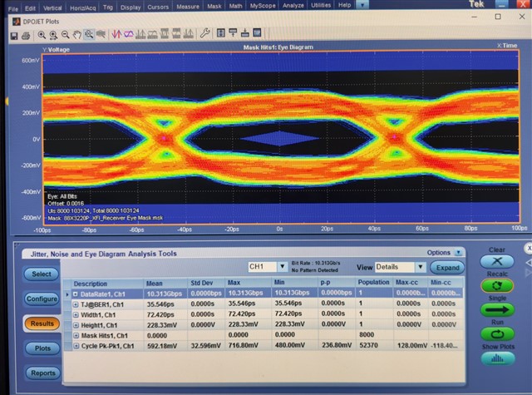Click the green Recalc button

click(497, 286)
